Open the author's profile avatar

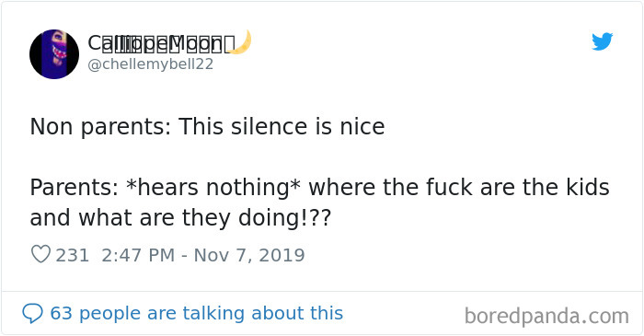coord(54,53)
